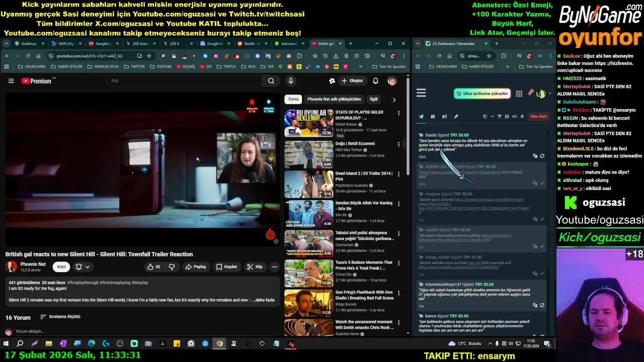Open the tab search chevron in YouTube window
The width and height of the screenshot is (644, 362).
pyautogui.click(x=7, y=44)
